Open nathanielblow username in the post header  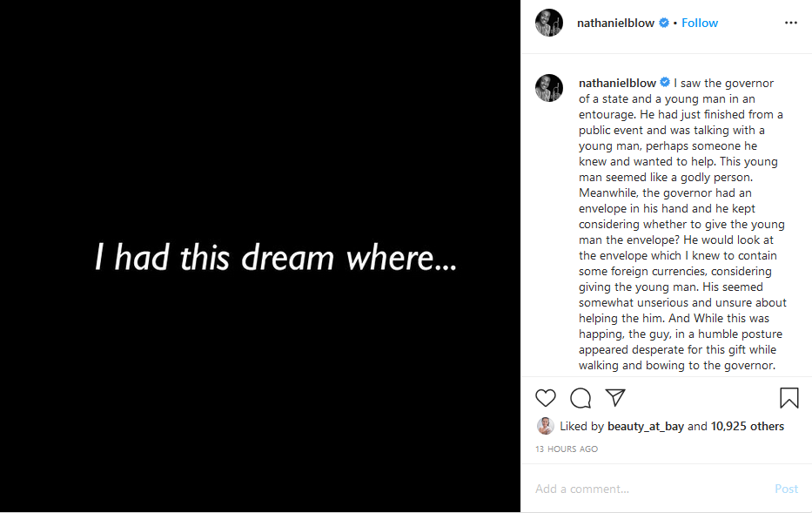[x=615, y=23]
